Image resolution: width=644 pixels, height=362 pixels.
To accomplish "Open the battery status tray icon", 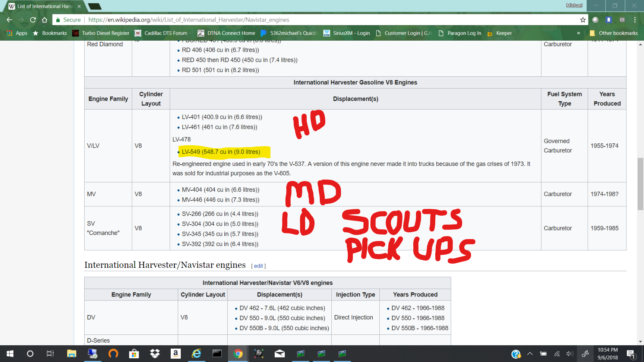I will (543, 353).
